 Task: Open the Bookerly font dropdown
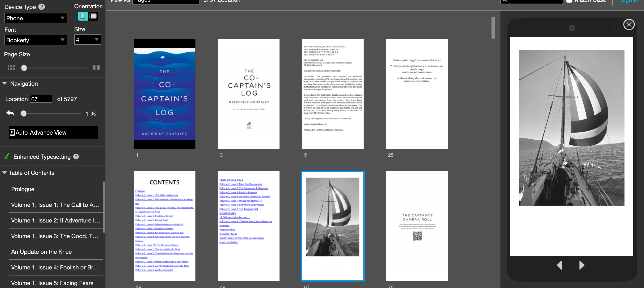tap(36, 40)
